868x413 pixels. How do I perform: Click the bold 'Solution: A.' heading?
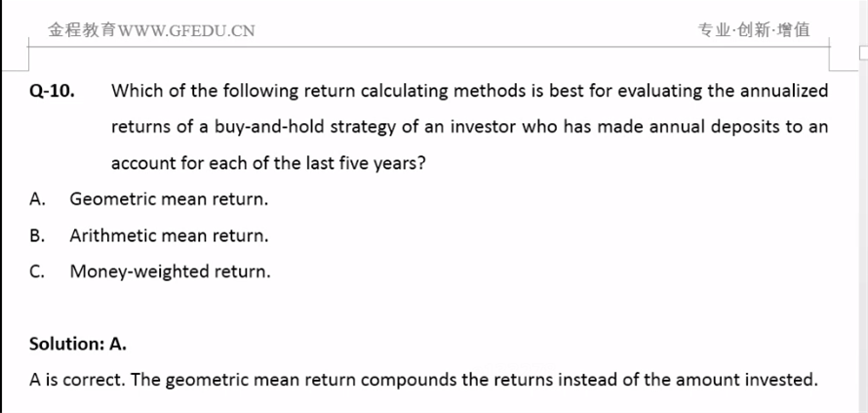pos(78,344)
